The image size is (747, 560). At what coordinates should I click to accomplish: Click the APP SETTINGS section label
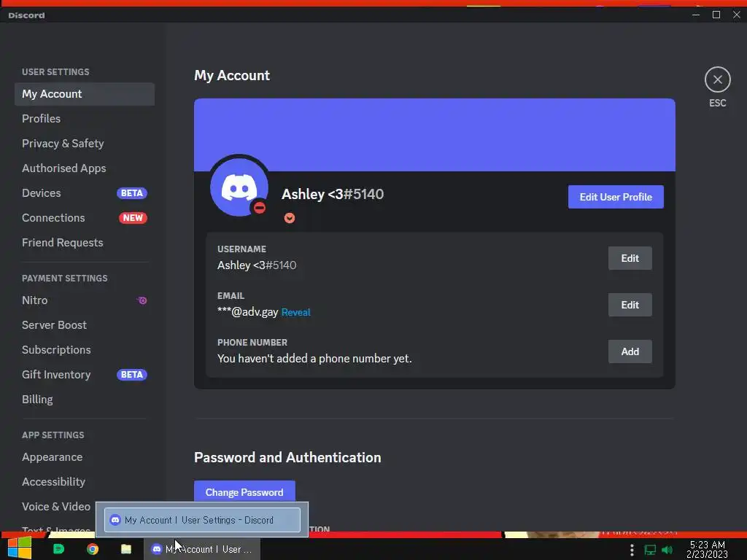tap(53, 435)
